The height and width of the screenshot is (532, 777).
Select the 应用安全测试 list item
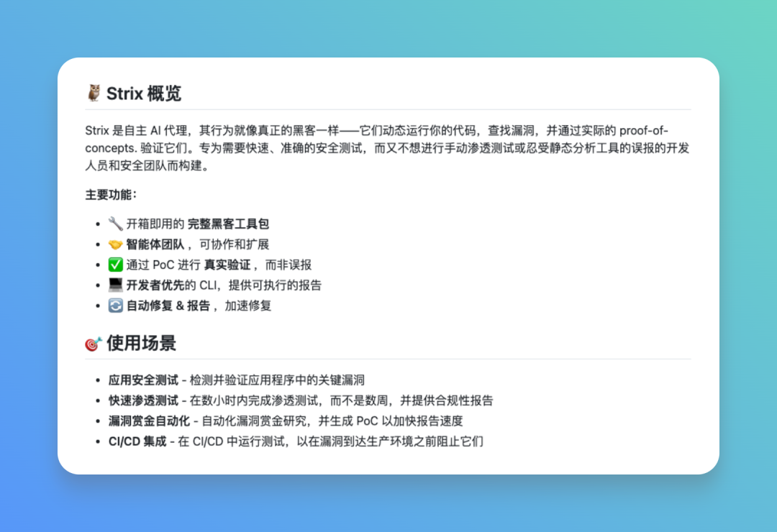point(142,380)
